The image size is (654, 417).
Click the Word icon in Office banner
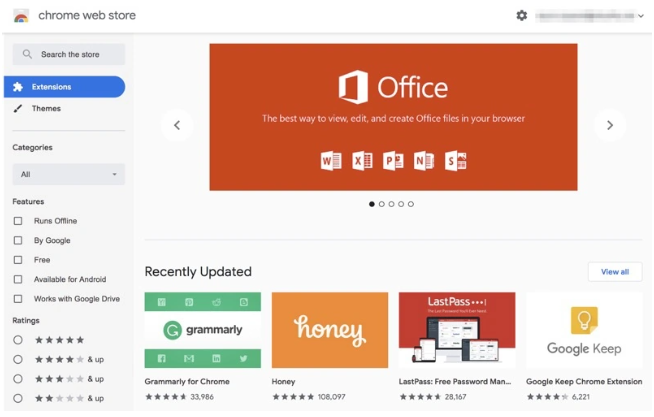click(x=331, y=161)
